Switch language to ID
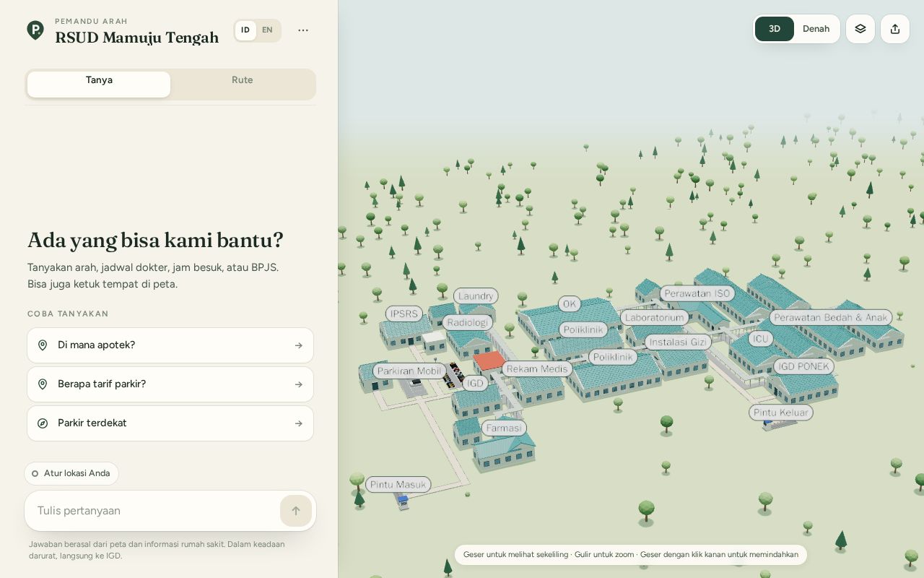924x578 pixels. click(x=245, y=30)
